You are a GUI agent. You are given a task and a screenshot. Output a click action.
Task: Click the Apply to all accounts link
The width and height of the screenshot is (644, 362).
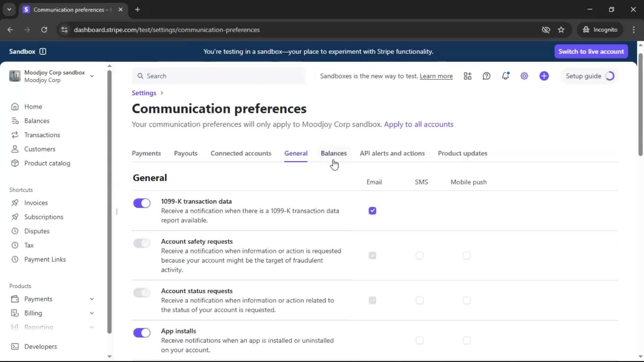(419, 124)
